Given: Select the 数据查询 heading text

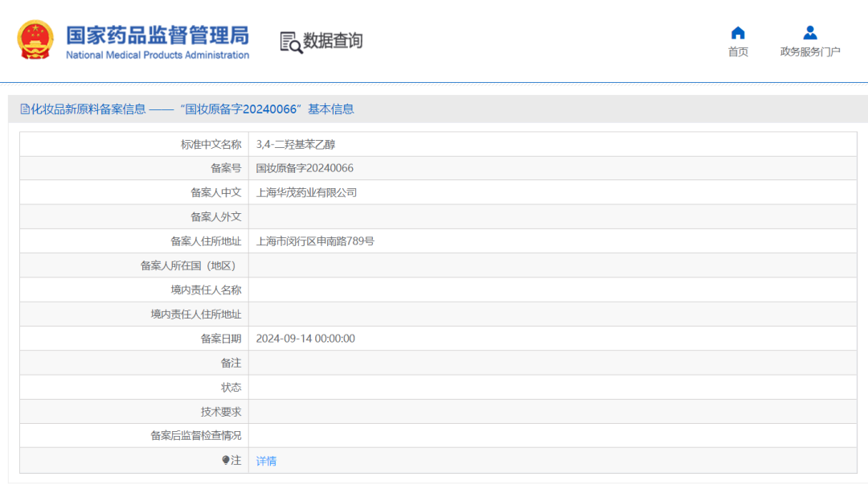Looking at the screenshot, I should coord(333,41).
